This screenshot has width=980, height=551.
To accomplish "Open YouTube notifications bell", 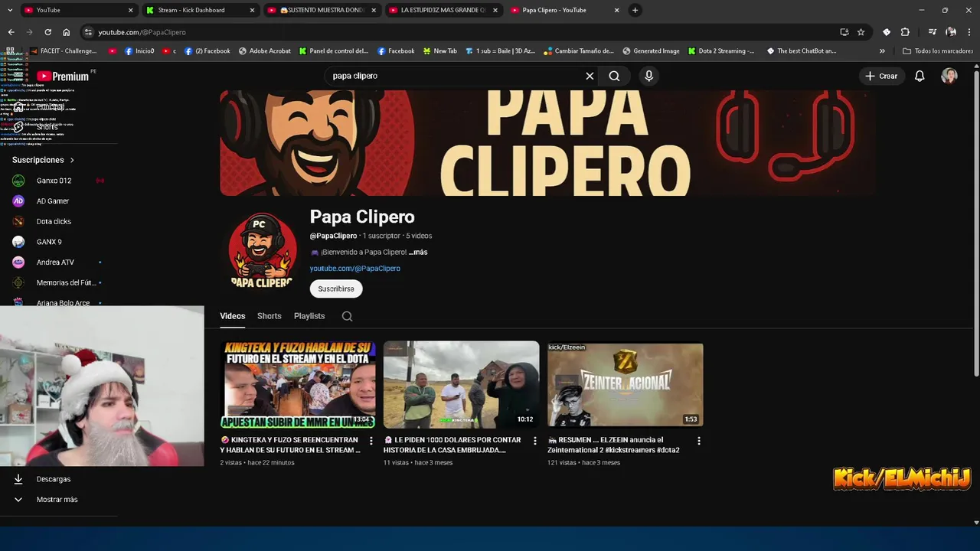I will pyautogui.click(x=920, y=76).
